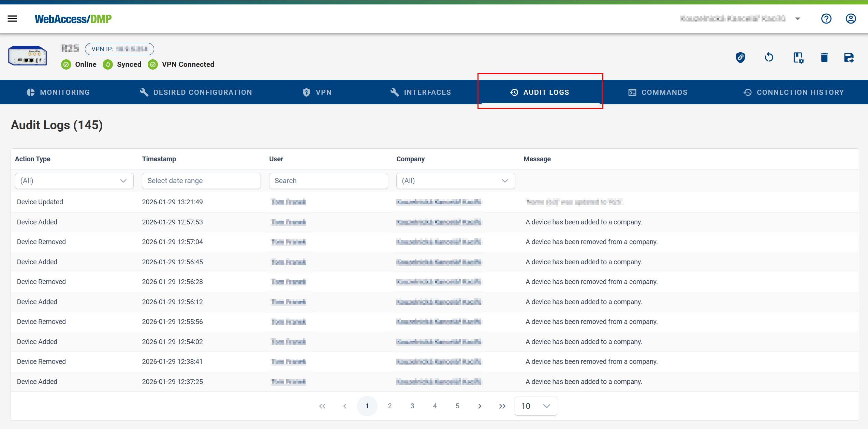Switch to the Commands tab
The image size is (868, 429).
(x=658, y=92)
